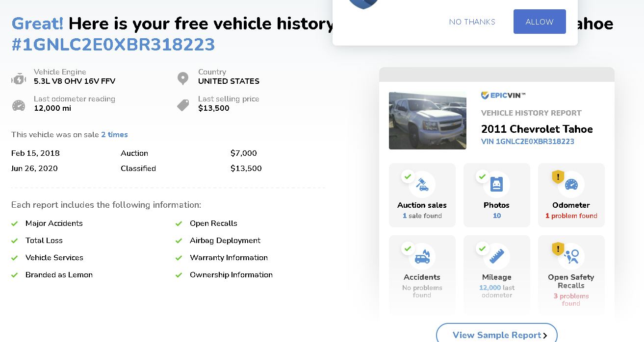Open the Open Safety Recalls card

571,274
